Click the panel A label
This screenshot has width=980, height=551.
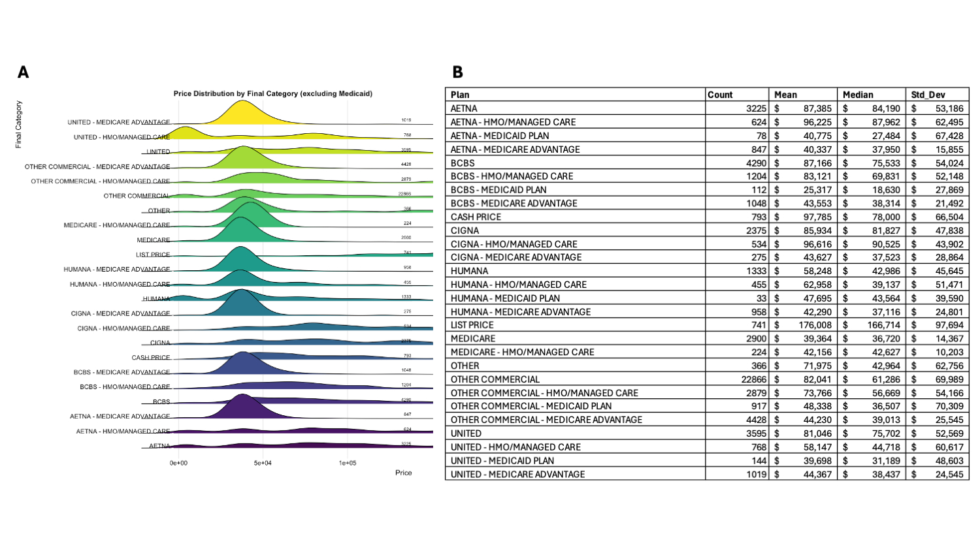tap(24, 72)
